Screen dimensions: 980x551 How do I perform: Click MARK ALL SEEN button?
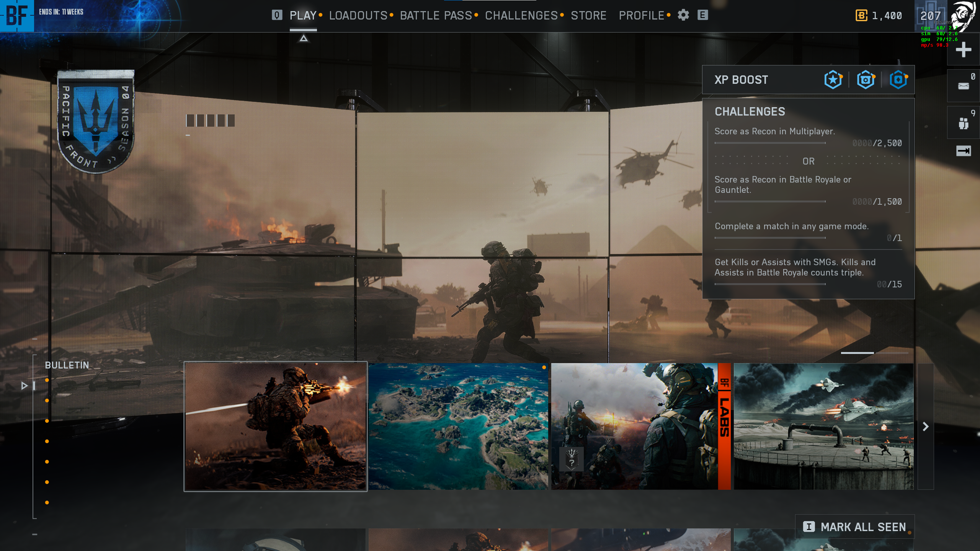tap(855, 527)
